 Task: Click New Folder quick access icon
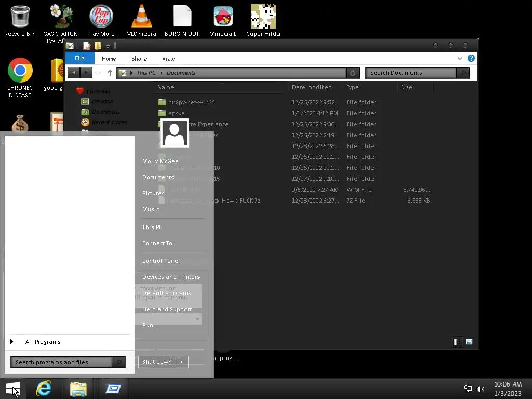(x=98, y=46)
